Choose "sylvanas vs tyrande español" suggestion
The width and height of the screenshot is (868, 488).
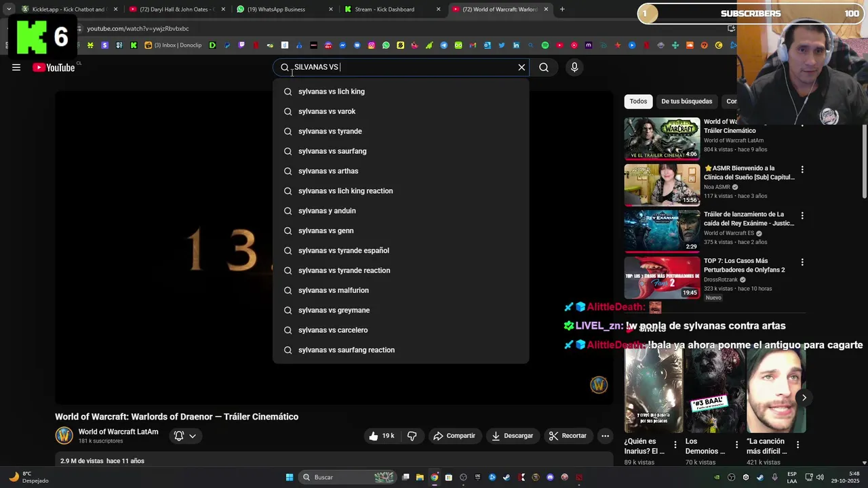[401, 251]
